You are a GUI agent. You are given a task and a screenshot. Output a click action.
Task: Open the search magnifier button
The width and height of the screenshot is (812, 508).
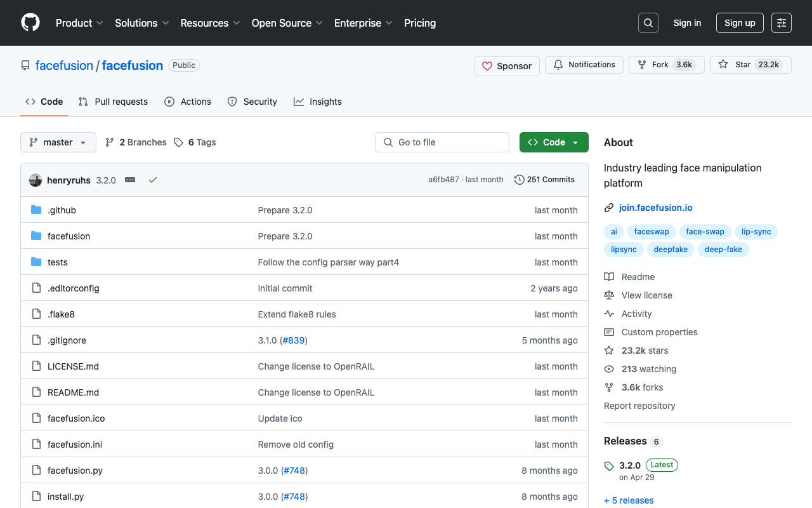pyautogui.click(x=648, y=23)
